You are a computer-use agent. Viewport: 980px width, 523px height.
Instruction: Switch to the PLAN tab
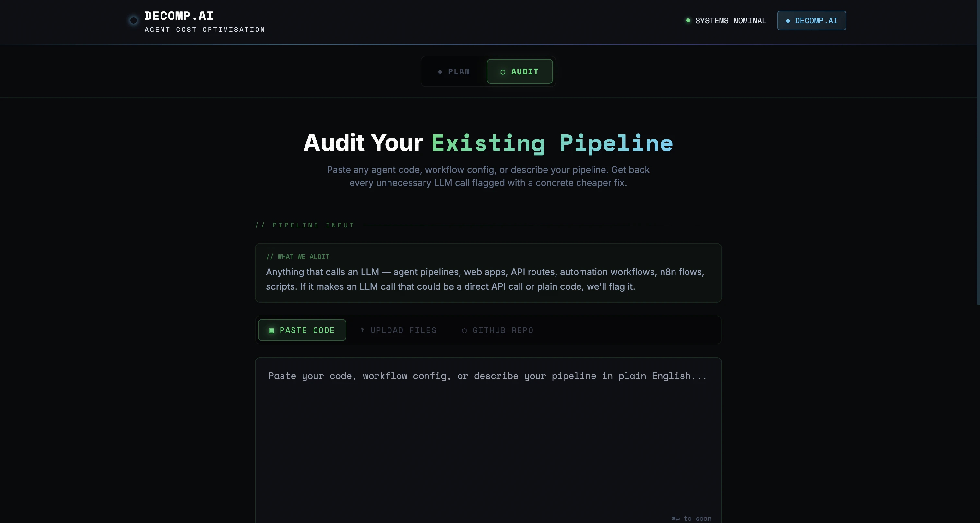(454, 72)
